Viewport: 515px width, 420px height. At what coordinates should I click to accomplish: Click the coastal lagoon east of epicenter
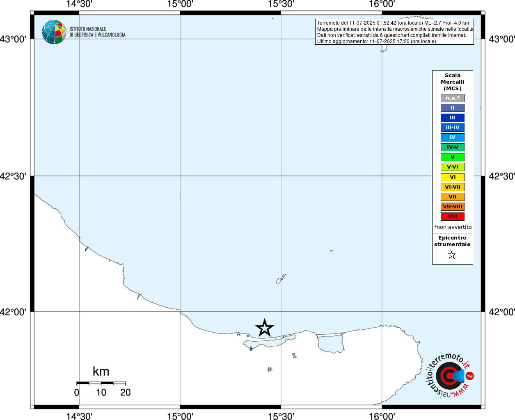coord(330,343)
